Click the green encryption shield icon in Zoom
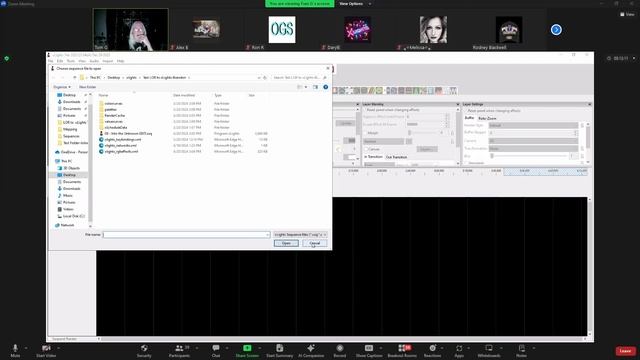The height and width of the screenshot is (360, 640). coord(7,59)
